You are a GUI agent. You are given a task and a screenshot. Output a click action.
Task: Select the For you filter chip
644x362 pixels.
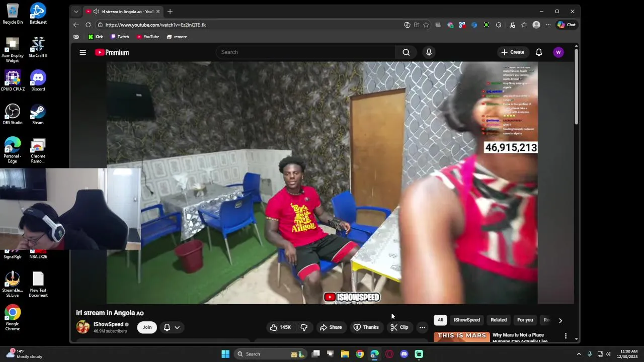tap(525, 320)
